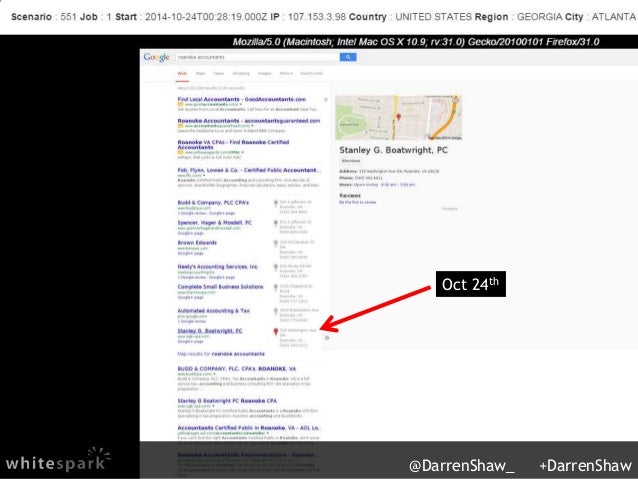638x479 pixels.
Task: Switch to the Shopping tab
Action: click(x=241, y=74)
